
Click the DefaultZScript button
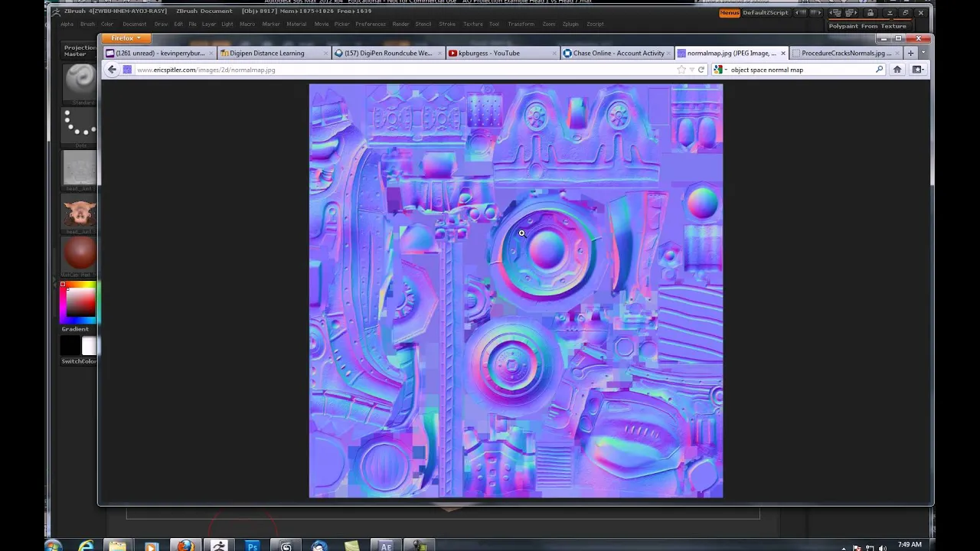point(765,13)
